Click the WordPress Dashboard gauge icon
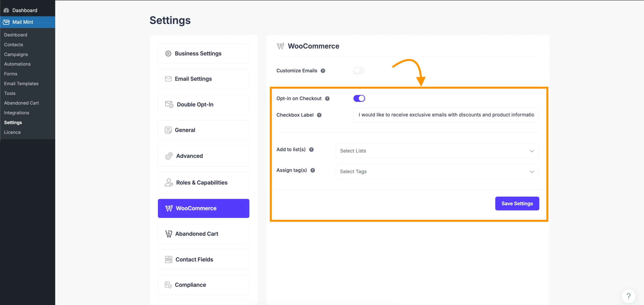 pos(6,10)
